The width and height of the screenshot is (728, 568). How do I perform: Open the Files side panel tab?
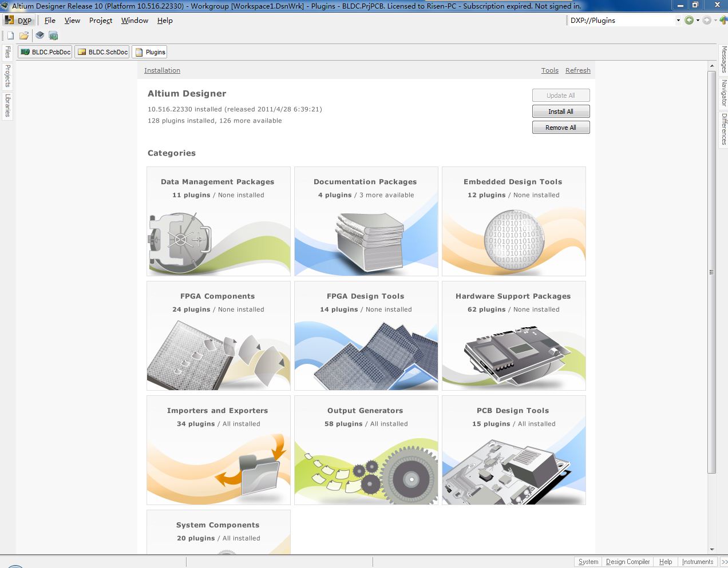coord(7,52)
